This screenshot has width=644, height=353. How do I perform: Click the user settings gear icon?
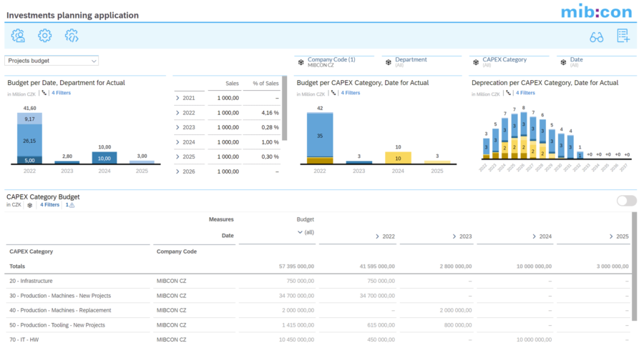18,36
